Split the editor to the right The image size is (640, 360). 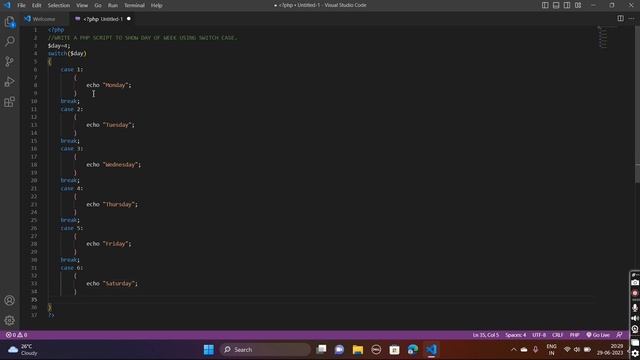620,18
